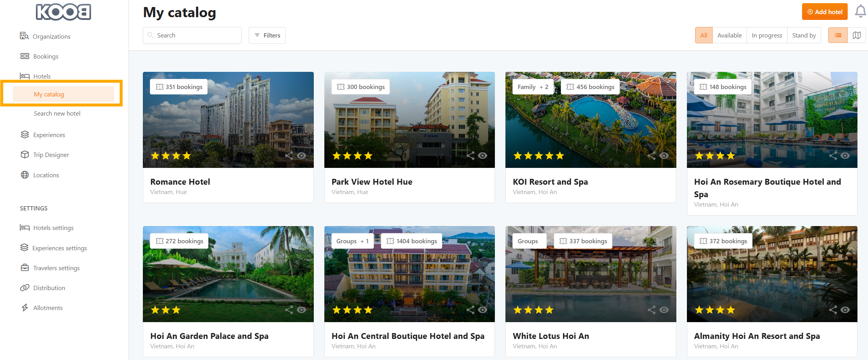The height and width of the screenshot is (360, 868).
Task: Open Trip Designer from the sidebar
Action: pyautogui.click(x=51, y=155)
